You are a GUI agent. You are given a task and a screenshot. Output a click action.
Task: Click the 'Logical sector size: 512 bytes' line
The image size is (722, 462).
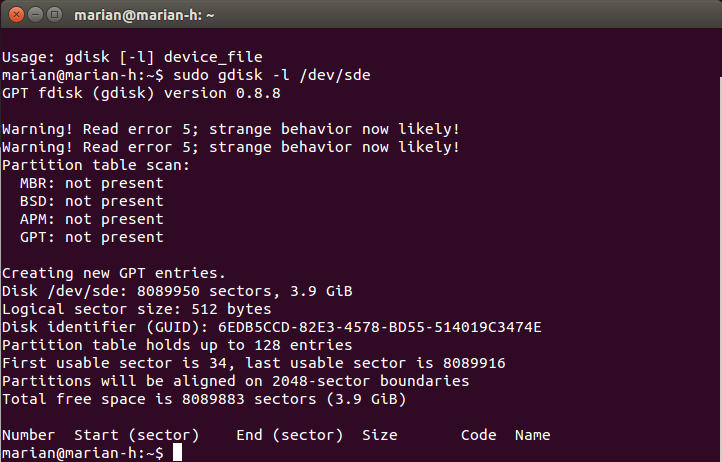click(137, 309)
